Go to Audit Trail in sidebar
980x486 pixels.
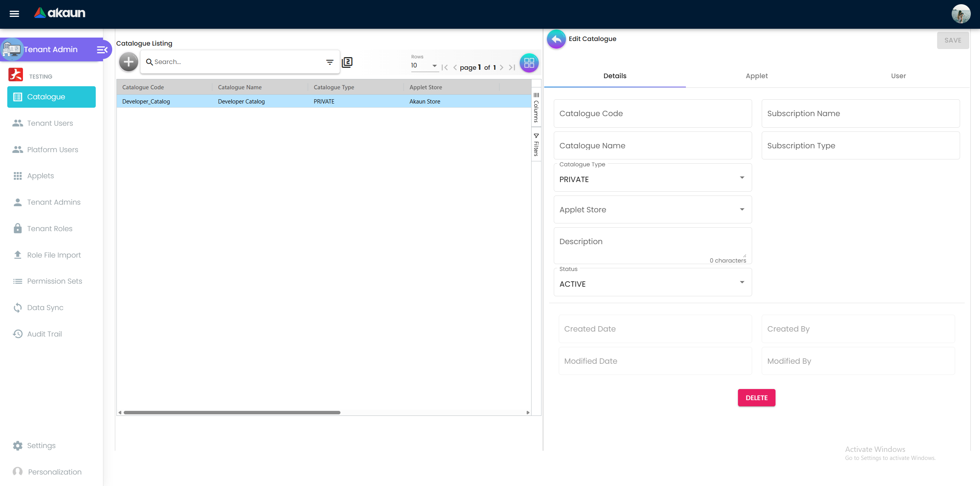44,334
